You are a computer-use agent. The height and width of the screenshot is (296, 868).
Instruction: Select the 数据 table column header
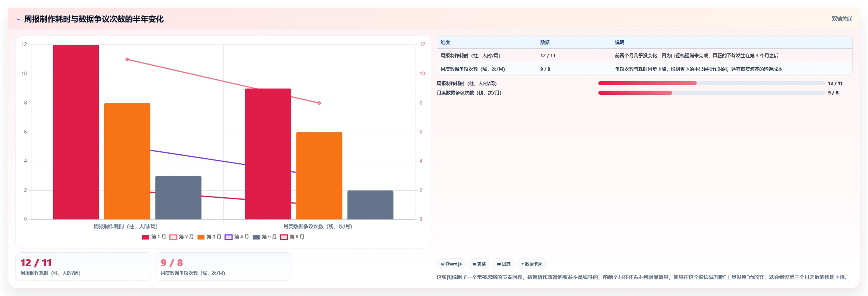point(545,43)
